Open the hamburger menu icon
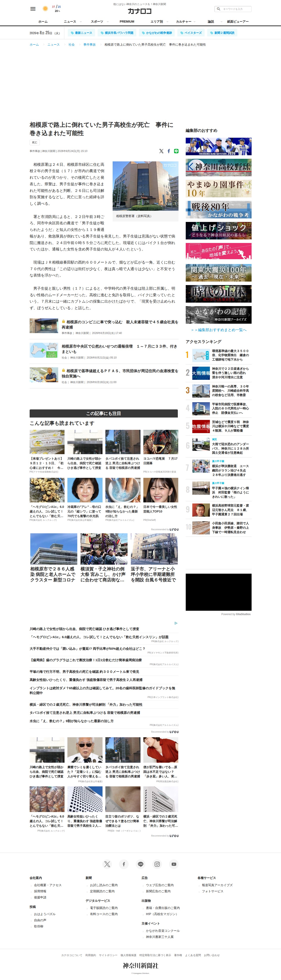This screenshot has height=980, width=281. (x=33, y=9)
